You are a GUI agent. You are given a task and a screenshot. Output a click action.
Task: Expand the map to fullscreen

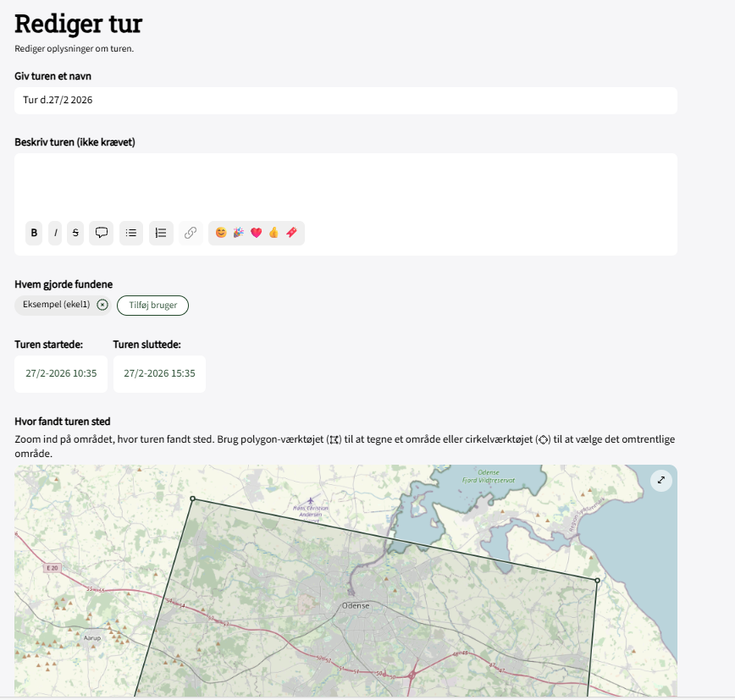661,480
